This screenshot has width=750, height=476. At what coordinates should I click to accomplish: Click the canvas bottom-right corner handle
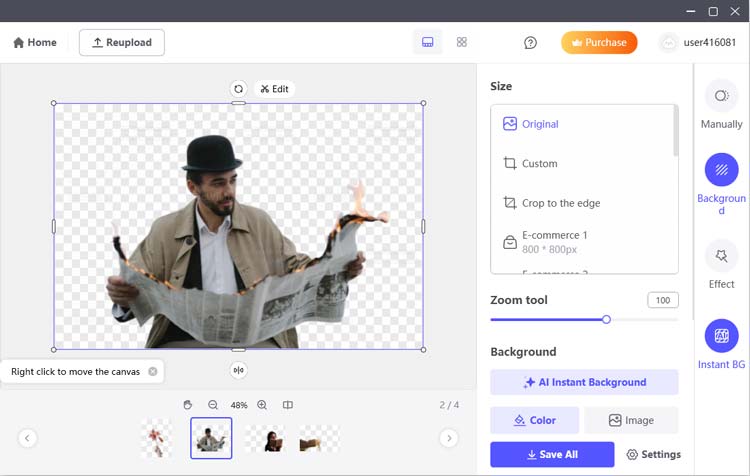(423, 350)
